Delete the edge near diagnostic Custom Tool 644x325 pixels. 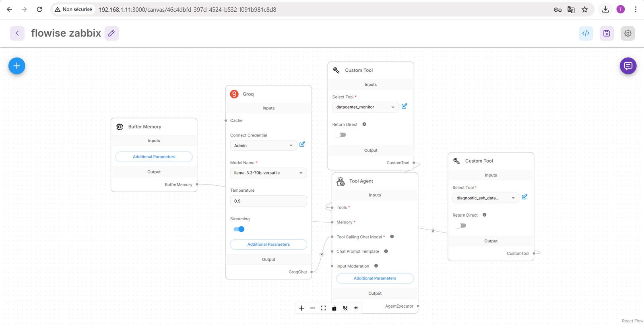433,231
